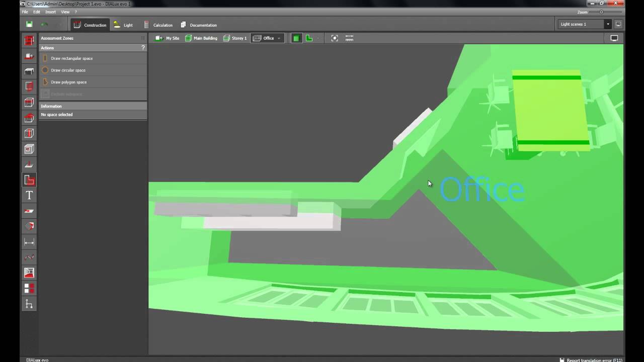This screenshot has height=362, width=644.
Task: Click Draw polygon space action
Action: coord(68,82)
